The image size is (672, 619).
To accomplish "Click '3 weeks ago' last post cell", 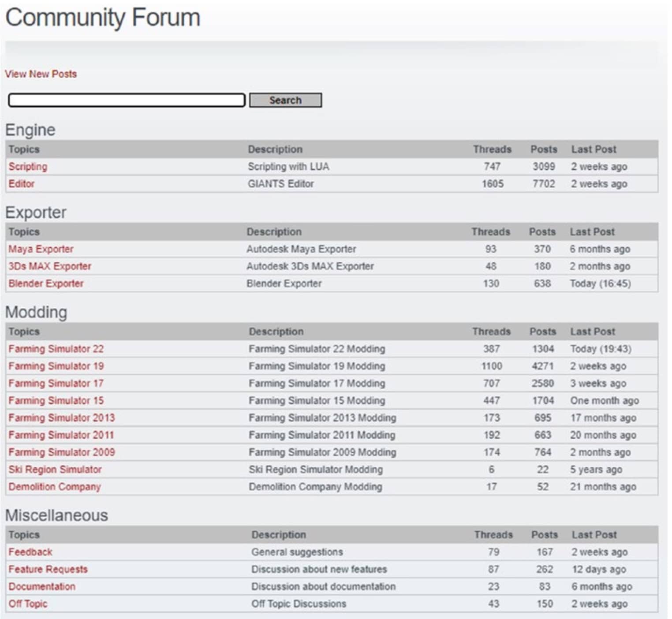I will 598,383.
